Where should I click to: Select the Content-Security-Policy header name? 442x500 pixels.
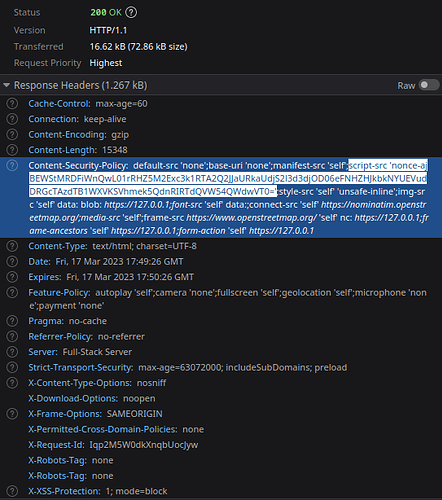tap(78, 166)
